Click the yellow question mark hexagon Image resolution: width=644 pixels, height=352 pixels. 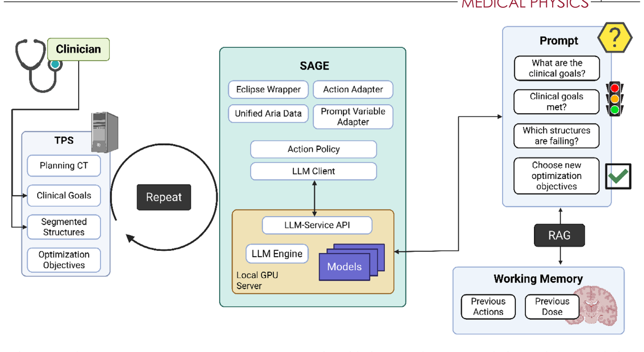614,37
